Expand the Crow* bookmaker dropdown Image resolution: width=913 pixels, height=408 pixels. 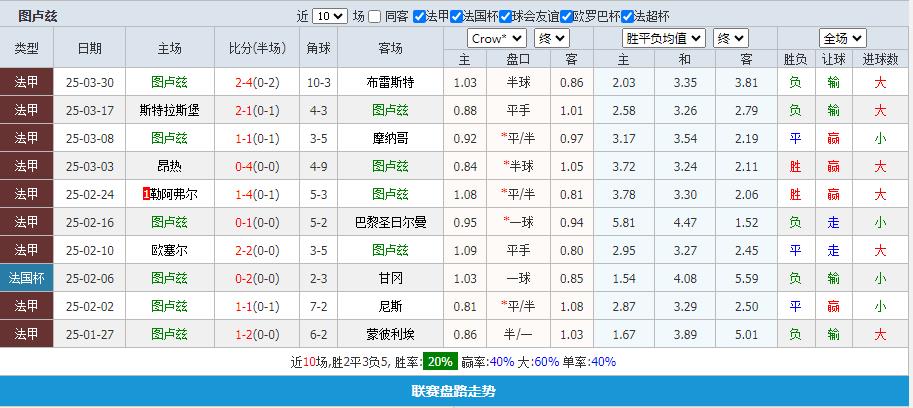tap(497, 38)
